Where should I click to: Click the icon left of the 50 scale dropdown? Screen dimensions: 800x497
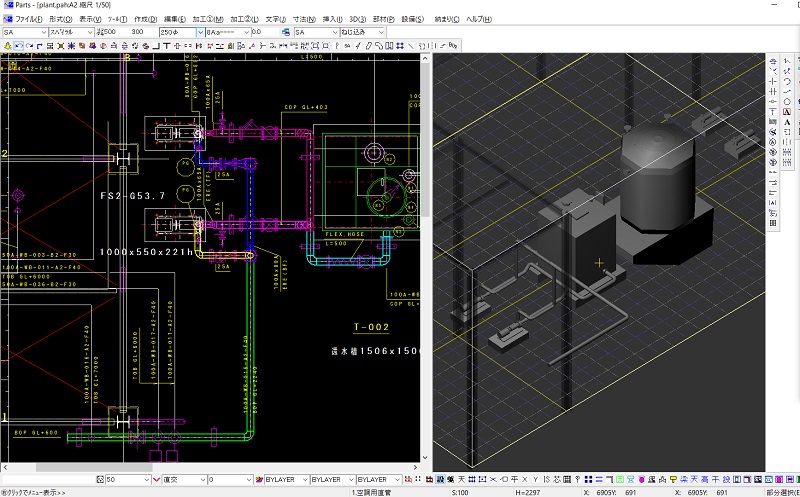[x=100, y=480]
